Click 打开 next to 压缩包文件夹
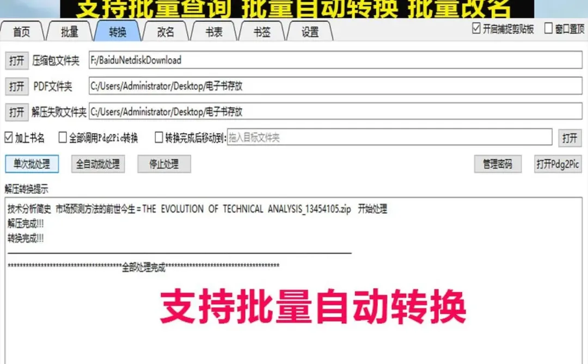Viewport: 588px width, 364px height. (16, 60)
